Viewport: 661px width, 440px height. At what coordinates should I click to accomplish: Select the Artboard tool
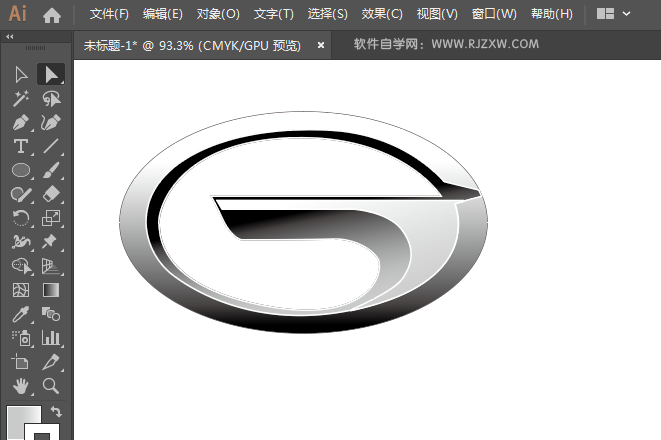click(x=21, y=362)
